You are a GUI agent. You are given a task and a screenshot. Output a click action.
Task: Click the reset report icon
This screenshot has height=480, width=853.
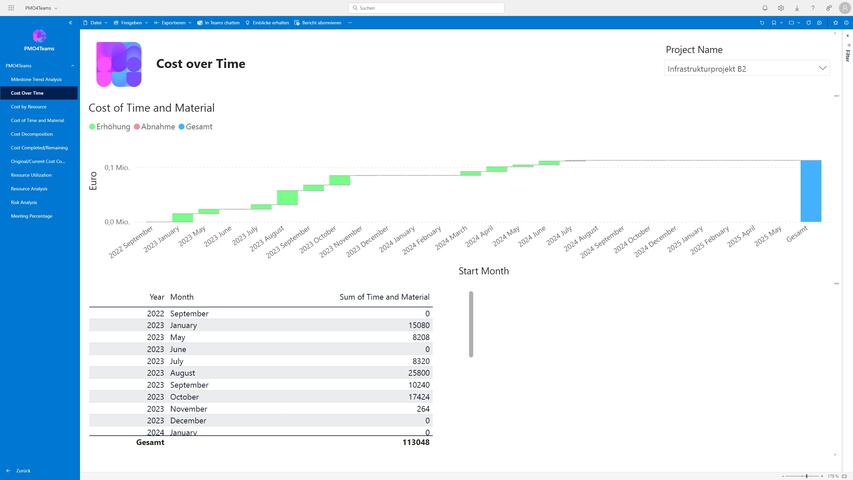(762, 22)
